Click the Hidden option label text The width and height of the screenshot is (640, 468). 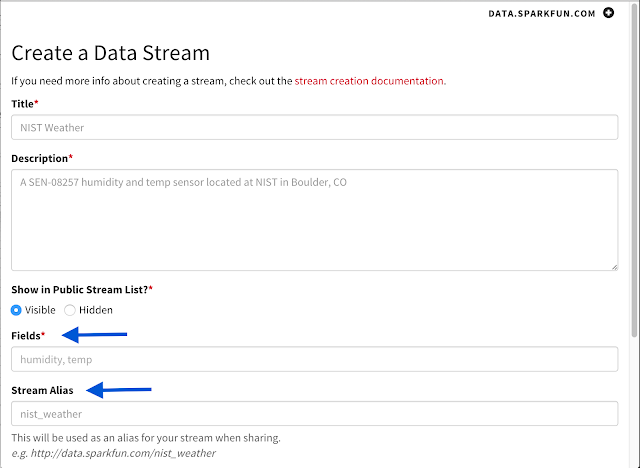click(x=96, y=310)
